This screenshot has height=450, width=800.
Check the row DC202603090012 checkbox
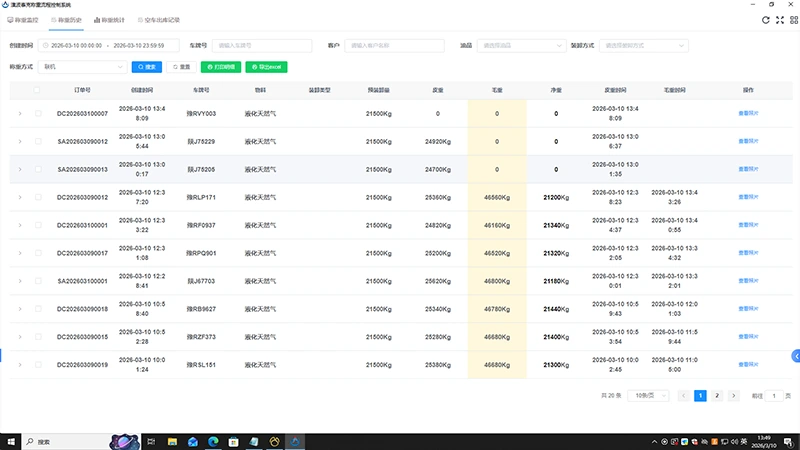pos(38,197)
